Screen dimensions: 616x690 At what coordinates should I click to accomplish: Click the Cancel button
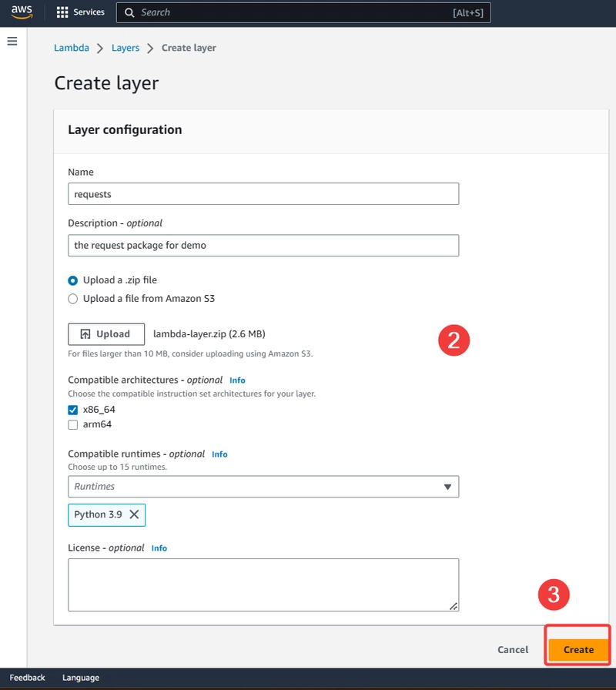click(513, 649)
